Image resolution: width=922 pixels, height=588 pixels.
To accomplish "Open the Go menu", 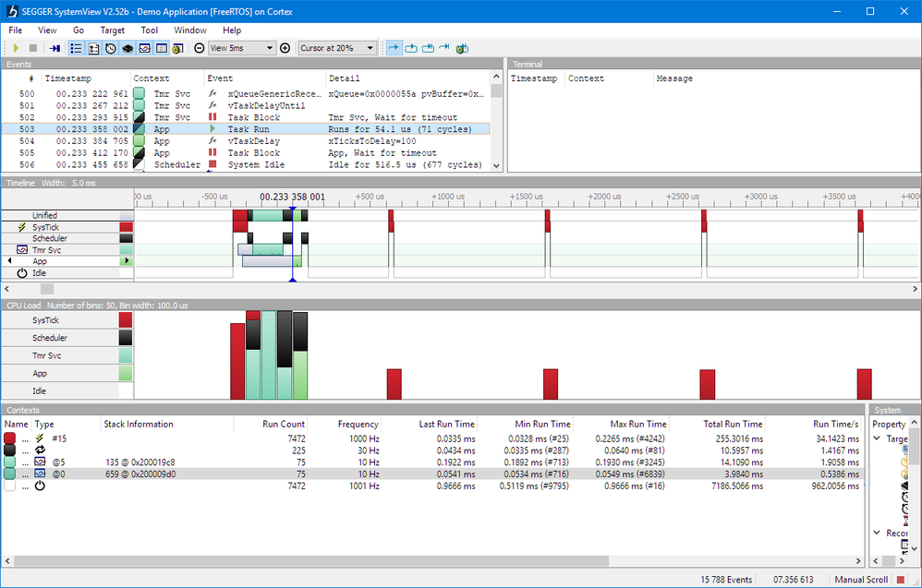I will (79, 30).
